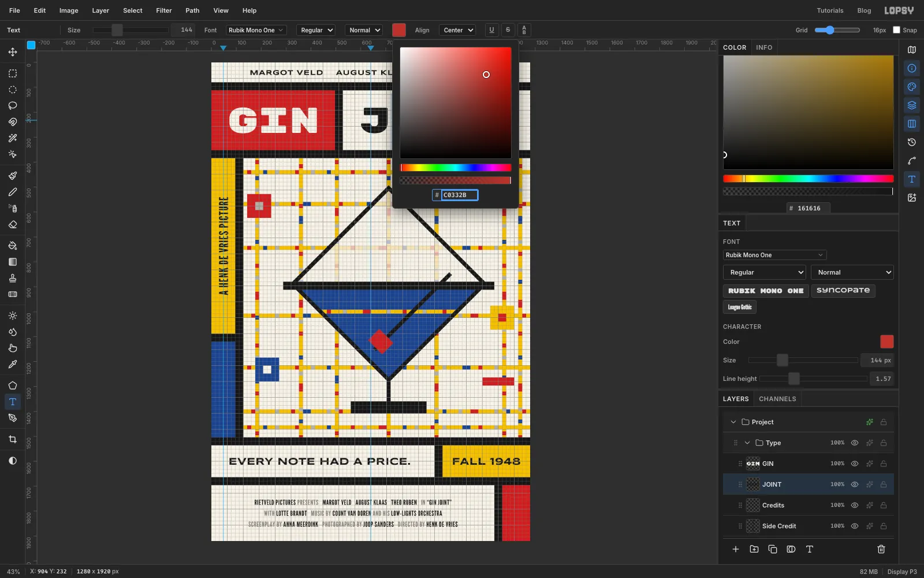This screenshot has height=578, width=924.
Task: Choose the League Gothic font preset
Action: [x=740, y=307]
